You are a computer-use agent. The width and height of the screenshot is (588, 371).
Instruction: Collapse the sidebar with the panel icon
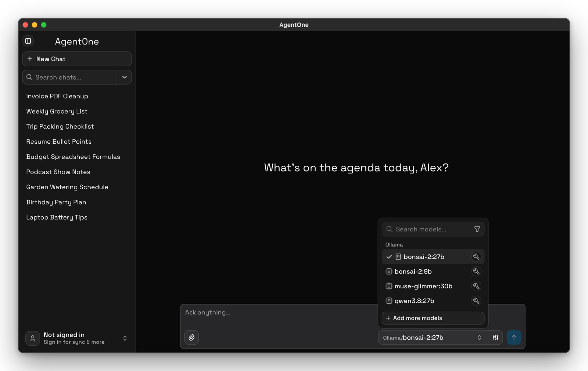[28, 41]
